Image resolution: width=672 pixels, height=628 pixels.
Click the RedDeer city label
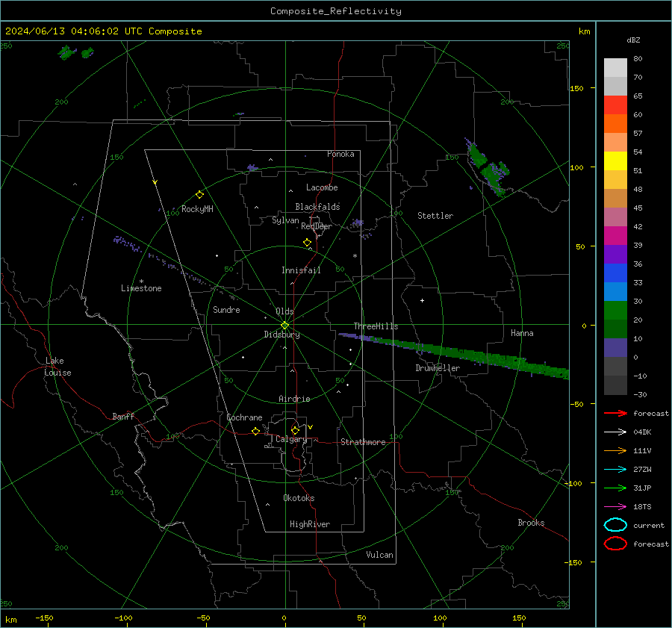(317, 226)
